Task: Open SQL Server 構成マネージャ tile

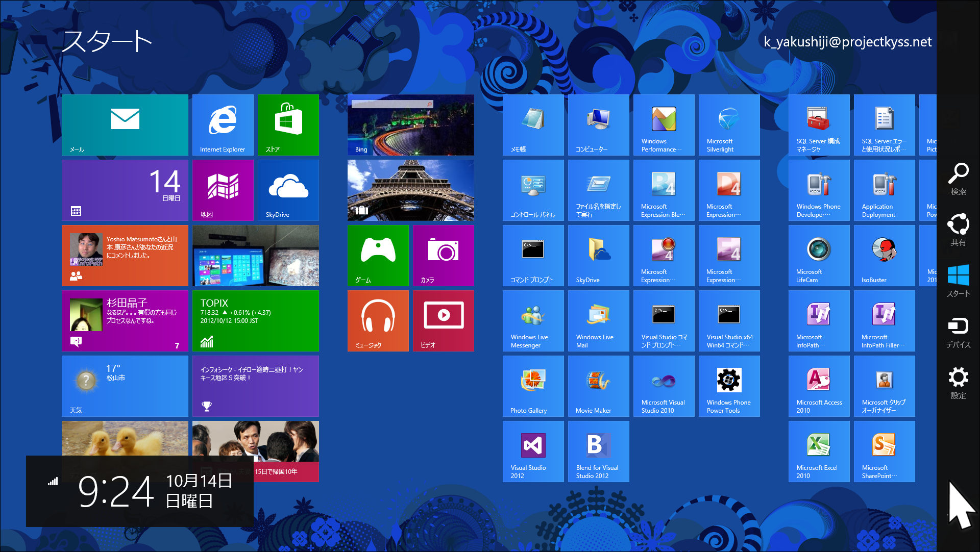Action: pyautogui.click(x=819, y=125)
